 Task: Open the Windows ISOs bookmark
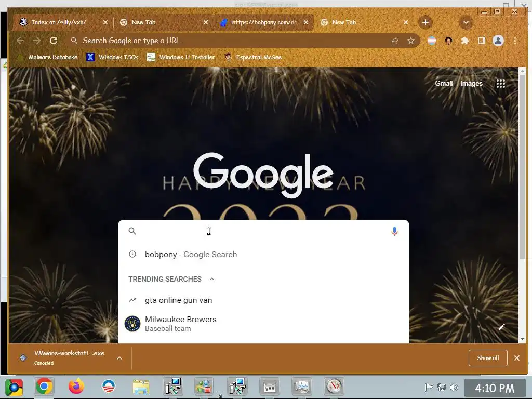[x=112, y=57]
